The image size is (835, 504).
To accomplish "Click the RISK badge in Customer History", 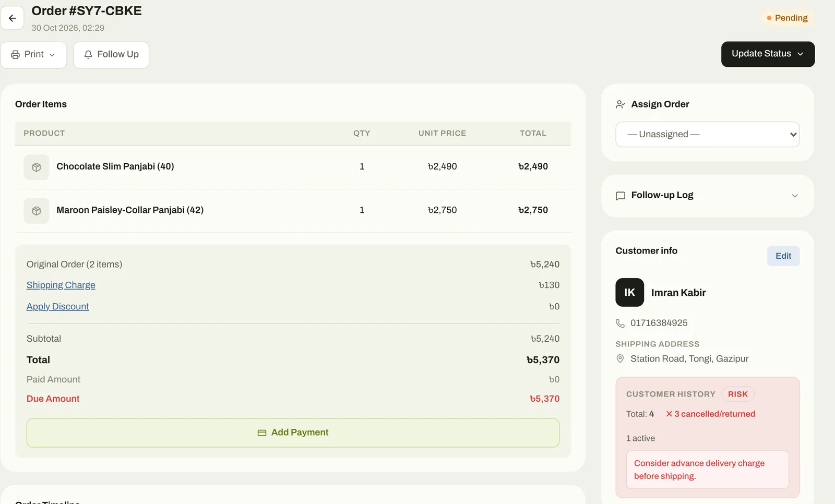I will pos(738,394).
